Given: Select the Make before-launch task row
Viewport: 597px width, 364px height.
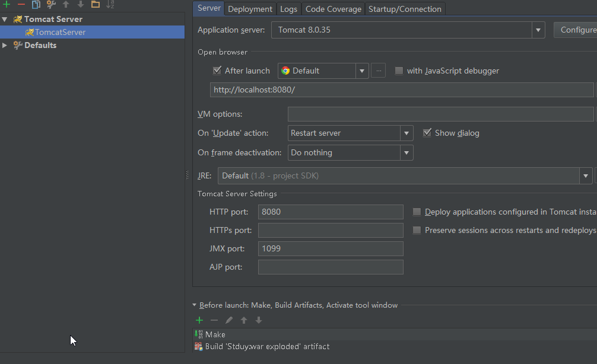Looking at the screenshot, I should click(395, 334).
